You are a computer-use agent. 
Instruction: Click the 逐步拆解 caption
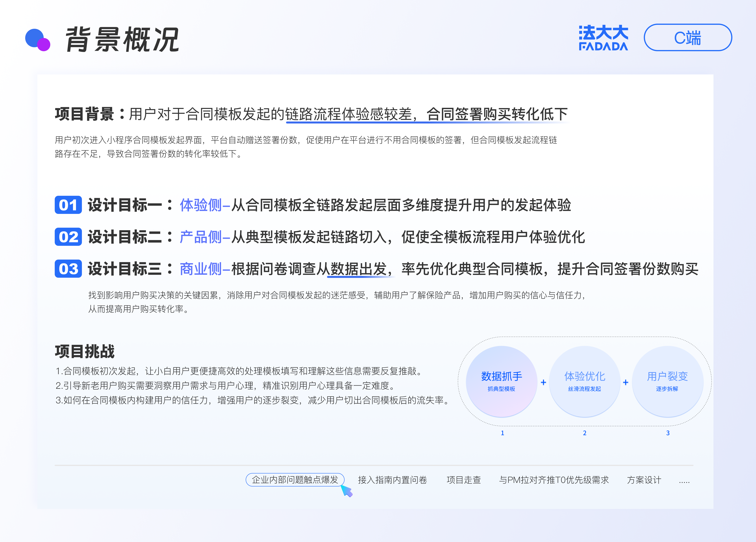(x=667, y=389)
